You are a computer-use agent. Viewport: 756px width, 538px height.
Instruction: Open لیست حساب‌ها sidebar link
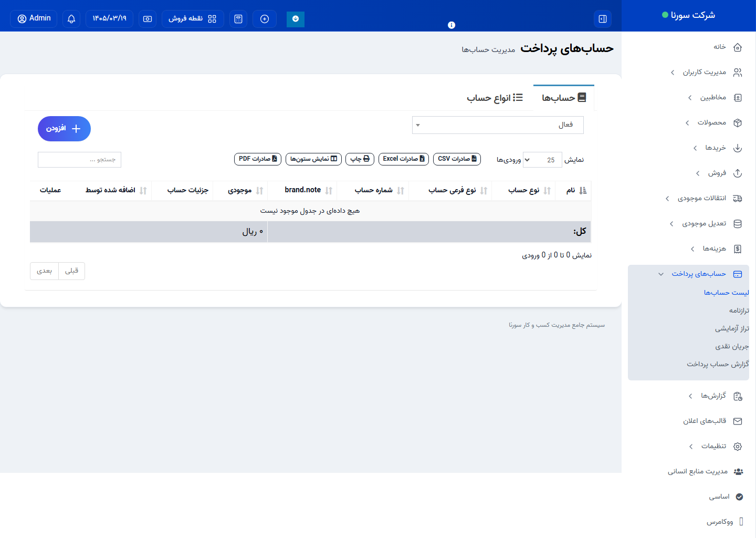point(727,293)
